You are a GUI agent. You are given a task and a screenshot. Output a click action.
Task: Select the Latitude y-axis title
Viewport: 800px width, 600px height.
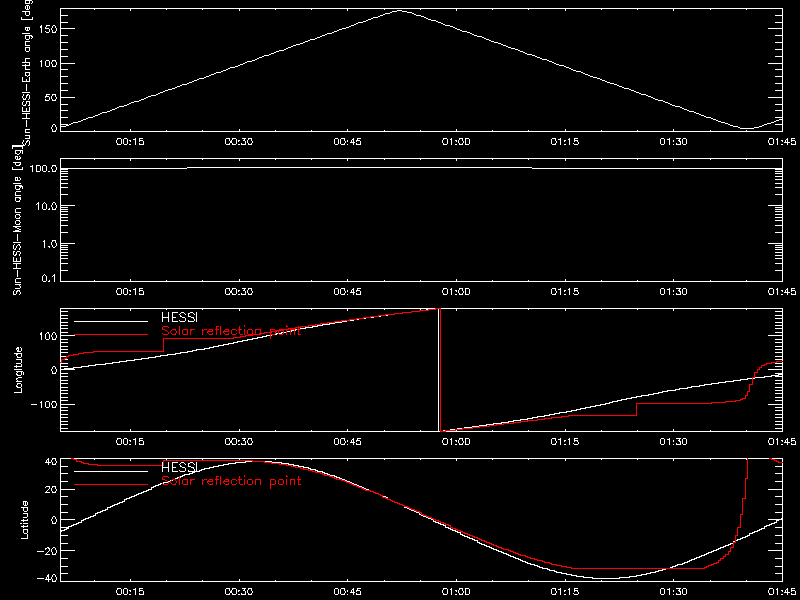tap(24, 520)
